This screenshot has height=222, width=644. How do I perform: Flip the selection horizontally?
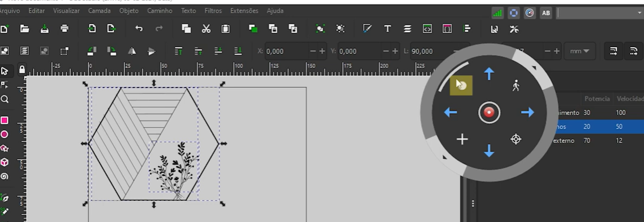tap(132, 51)
